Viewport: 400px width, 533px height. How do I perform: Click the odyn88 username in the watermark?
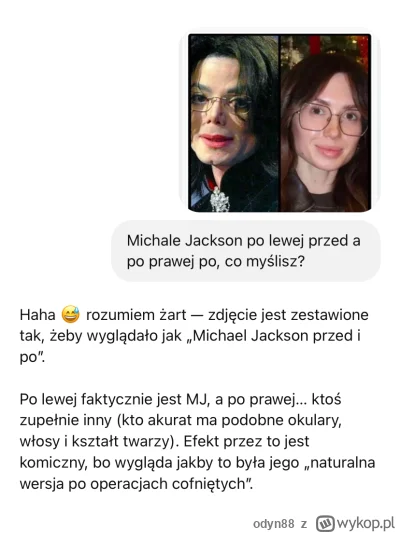[x=274, y=523]
